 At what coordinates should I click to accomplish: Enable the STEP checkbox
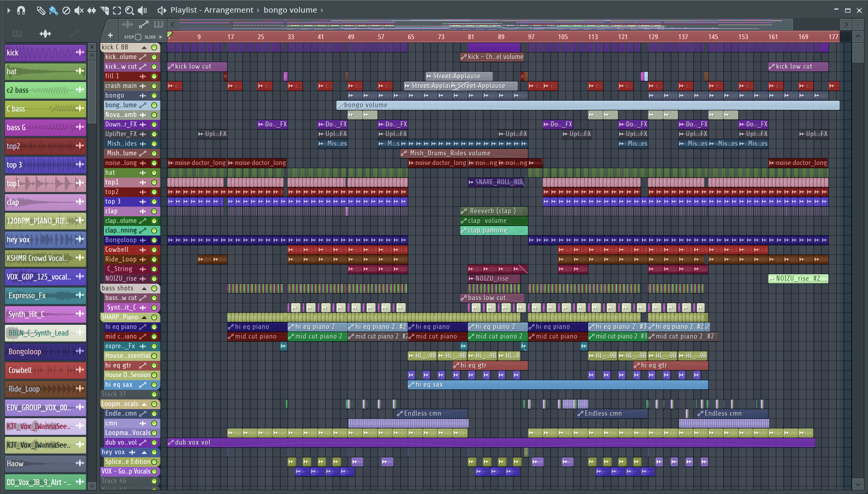(x=138, y=37)
